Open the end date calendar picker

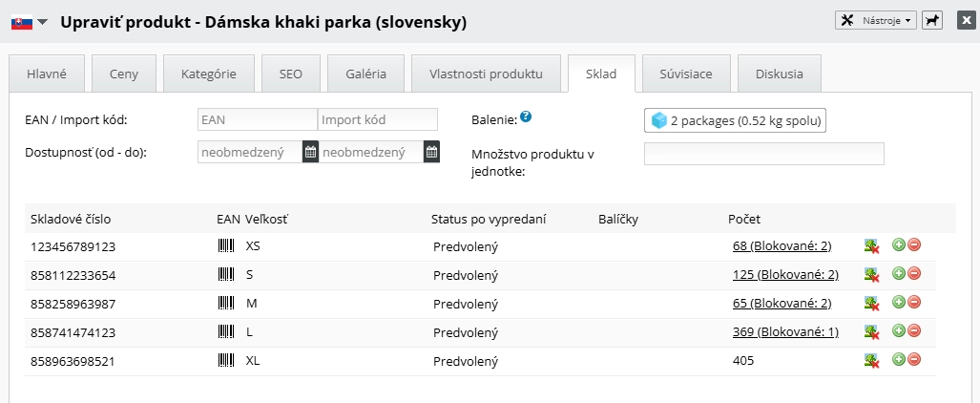(x=431, y=151)
